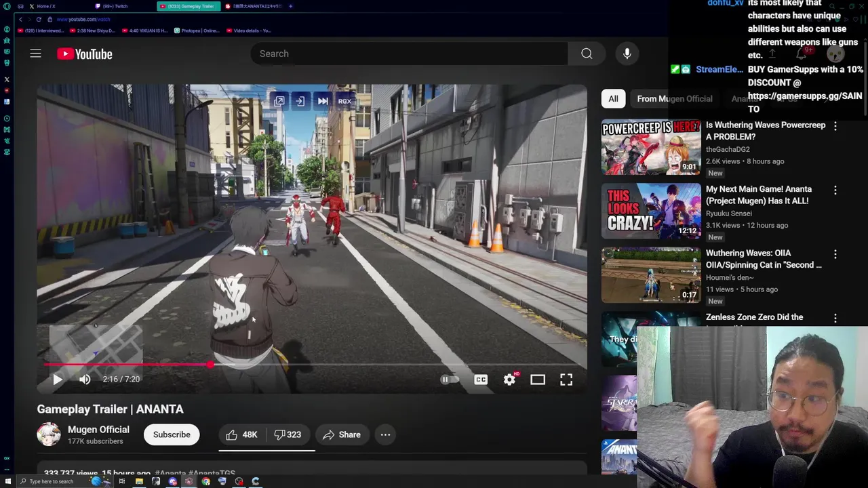This screenshot has width=868, height=488.
Task: Go back in browser history
Action: (x=20, y=19)
